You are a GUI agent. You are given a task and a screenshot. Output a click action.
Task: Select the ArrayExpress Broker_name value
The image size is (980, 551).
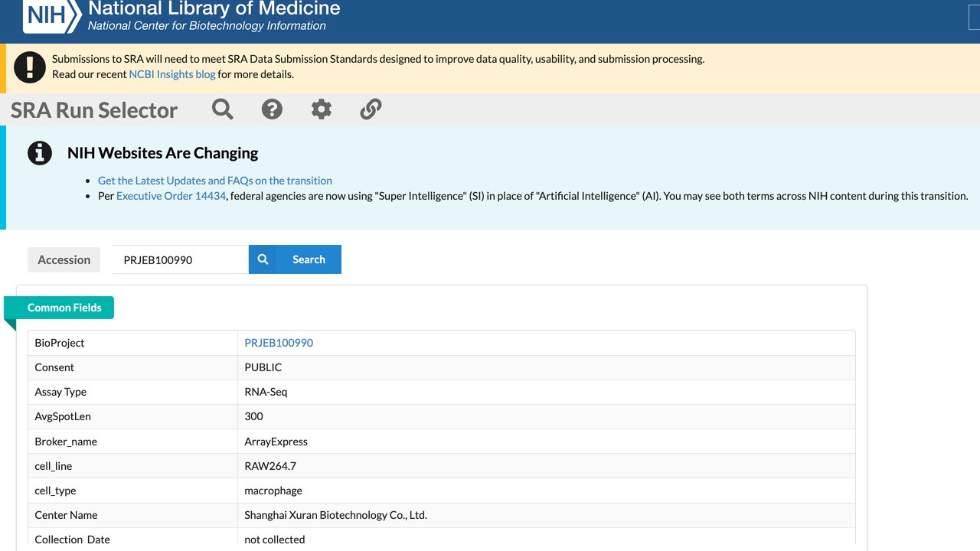click(276, 442)
